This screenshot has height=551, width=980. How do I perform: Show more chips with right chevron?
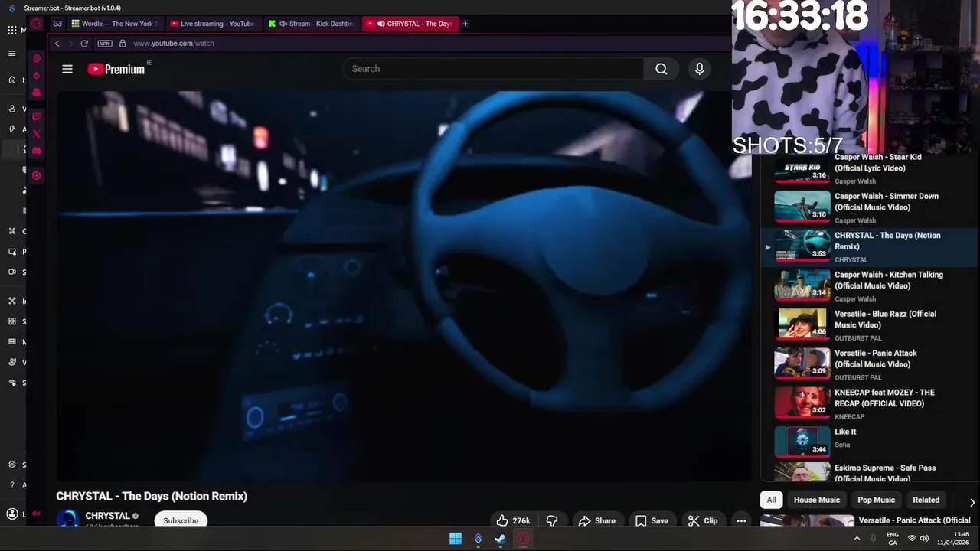point(972,503)
